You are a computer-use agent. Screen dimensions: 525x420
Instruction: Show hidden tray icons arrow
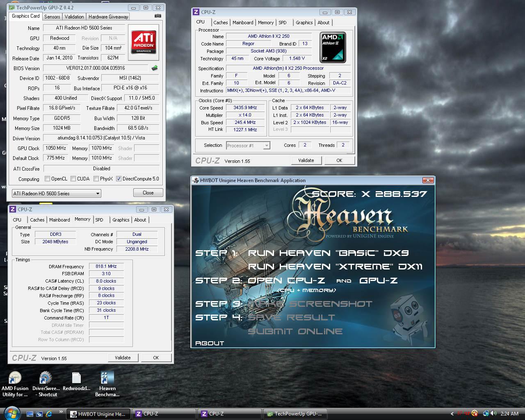452,414
